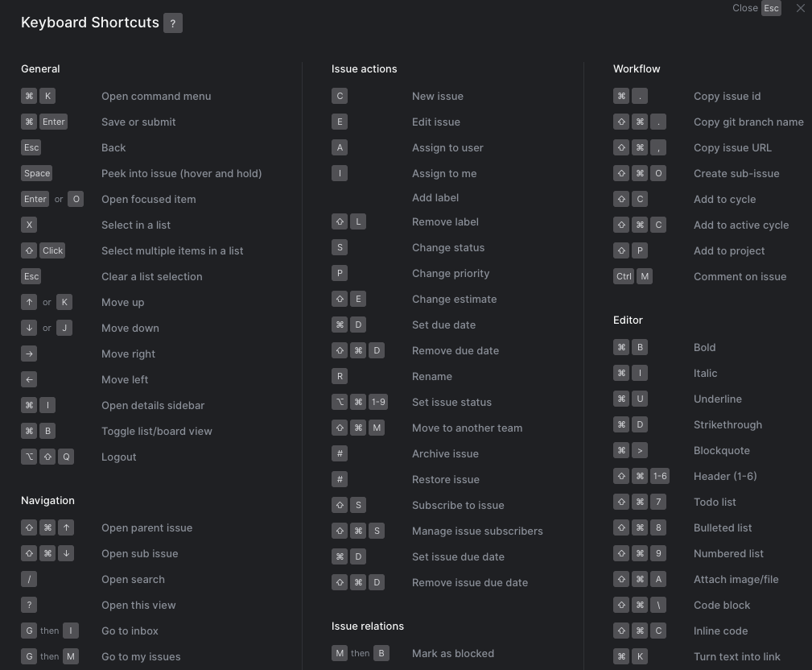This screenshot has height=670, width=812.
Task: Click the Add label entry
Action: (x=435, y=197)
